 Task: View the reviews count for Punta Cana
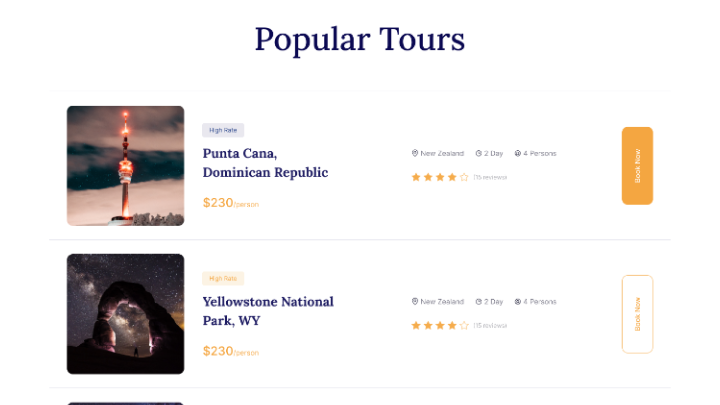490,177
